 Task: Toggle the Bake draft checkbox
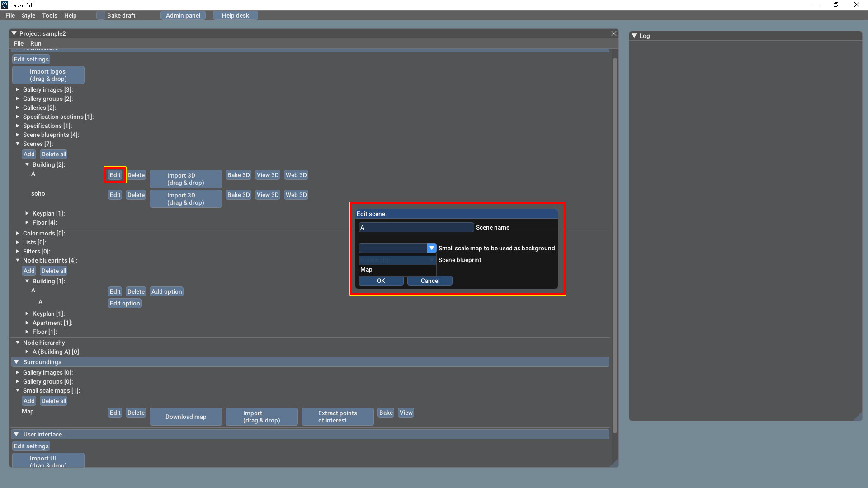click(x=100, y=15)
